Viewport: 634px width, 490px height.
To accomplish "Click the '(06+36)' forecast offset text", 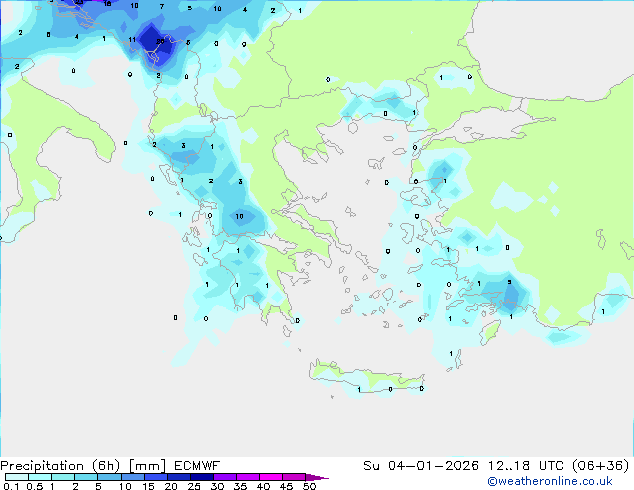I will (x=600, y=466).
